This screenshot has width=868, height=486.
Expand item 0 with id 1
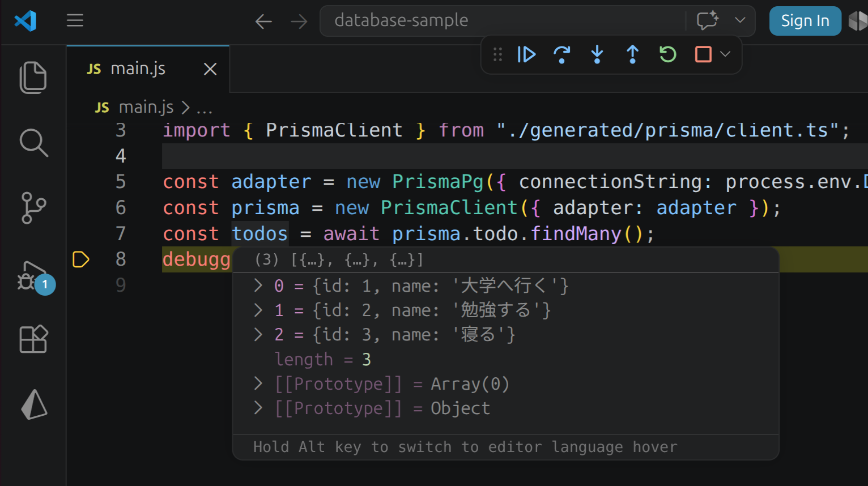(258, 285)
